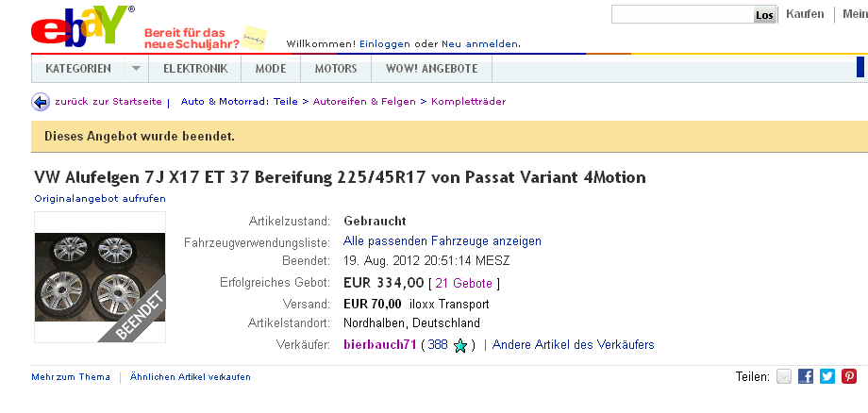Open seller bierbauch71 profile
The image size is (868, 413).
379,344
